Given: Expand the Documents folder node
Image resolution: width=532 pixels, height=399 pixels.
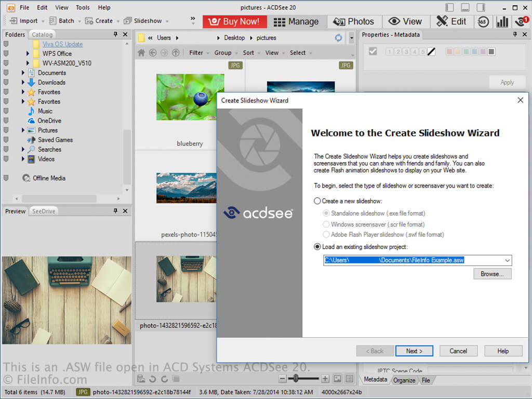Looking at the screenshot, I should 23,73.
